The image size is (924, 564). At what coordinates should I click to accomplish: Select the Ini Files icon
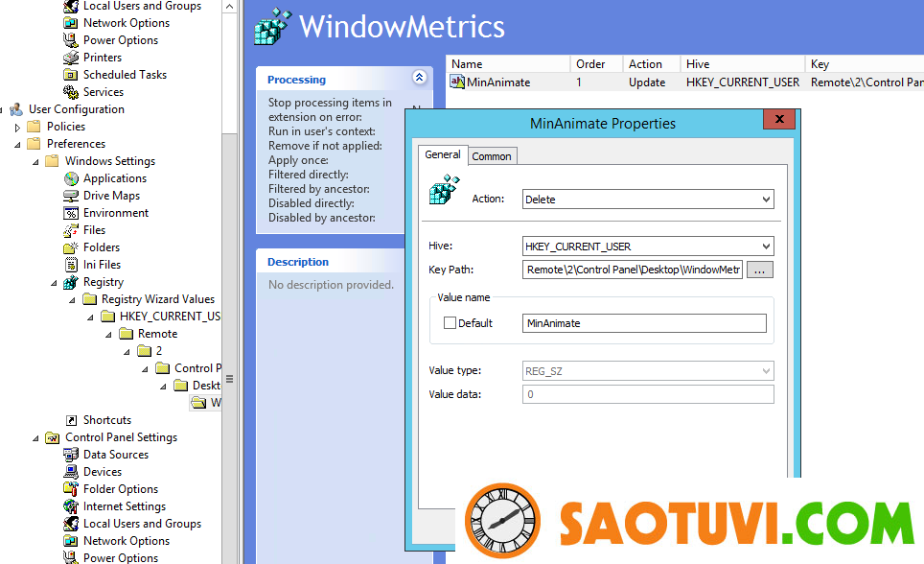click(x=71, y=265)
